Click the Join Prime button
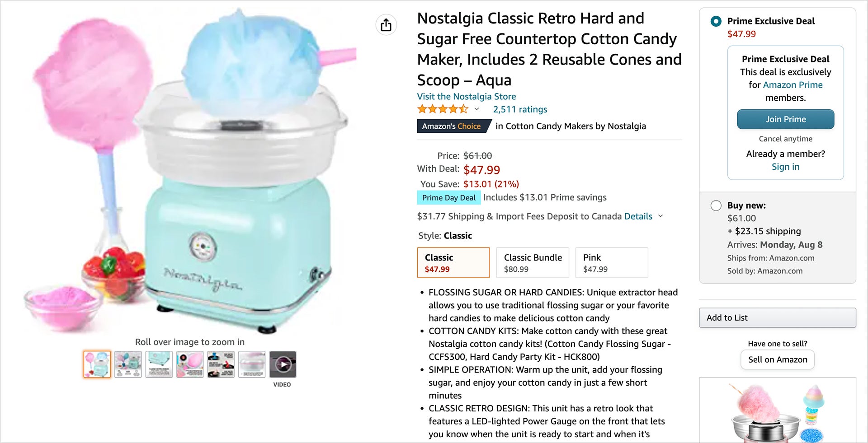868x443 pixels. coord(785,119)
